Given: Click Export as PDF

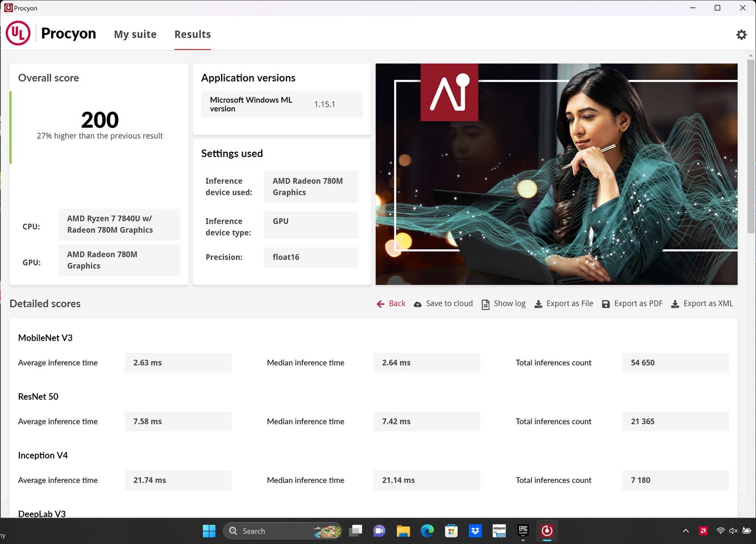Looking at the screenshot, I should (x=638, y=304).
